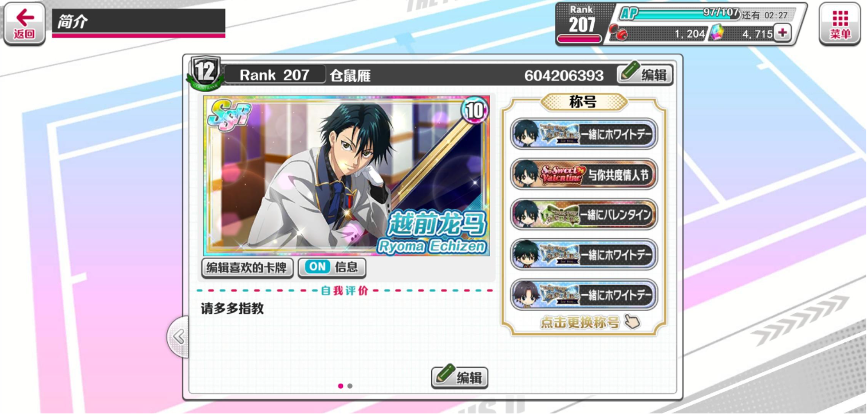This screenshot has height=414, width=868.
Task: Tap the pointing hand icon under titles
Action: [x=632, y=322]
